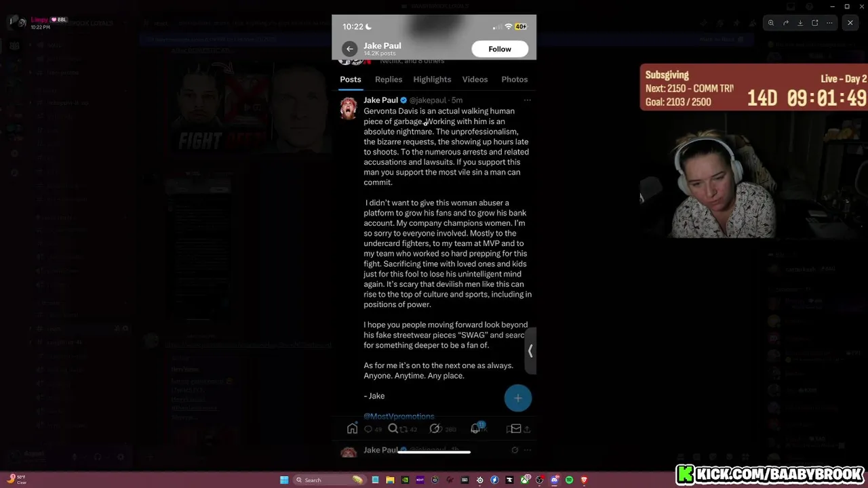868x488 pixels.
Task: Open the image in browser icon
Action: (x=815, y=23)
